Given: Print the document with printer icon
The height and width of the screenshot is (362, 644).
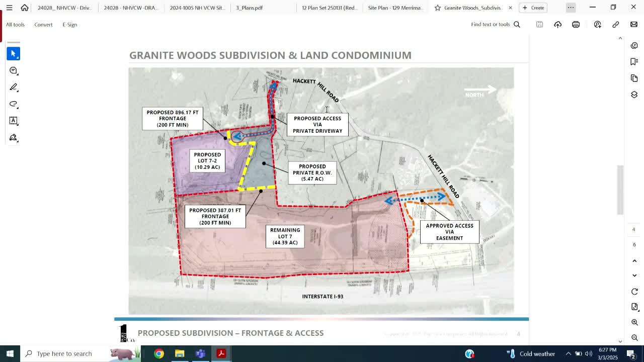Looking at the screenshot, I should pyautogui.click(x=576, y=25).
